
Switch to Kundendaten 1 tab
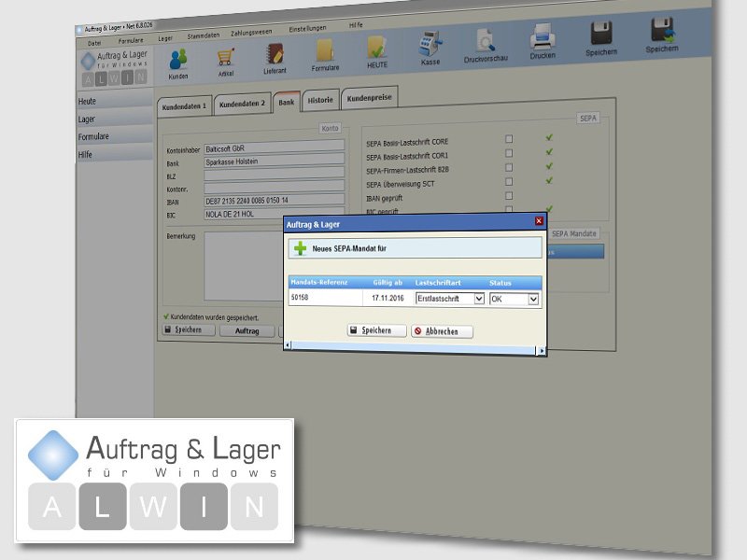click(x=184, y=106)
